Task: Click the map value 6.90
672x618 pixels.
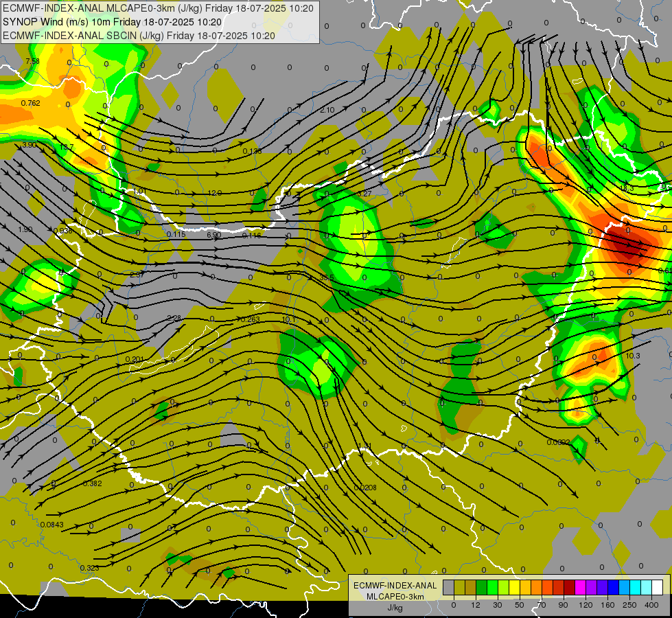Action: point(214,235)
